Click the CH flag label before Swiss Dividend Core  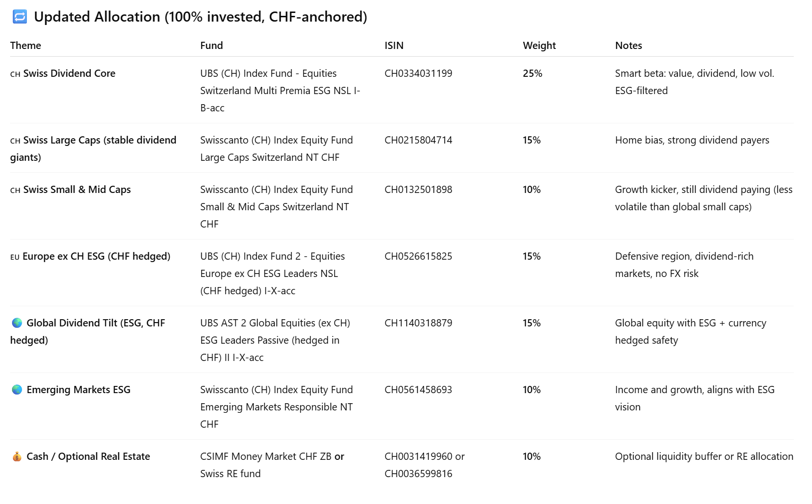[15, 74]
